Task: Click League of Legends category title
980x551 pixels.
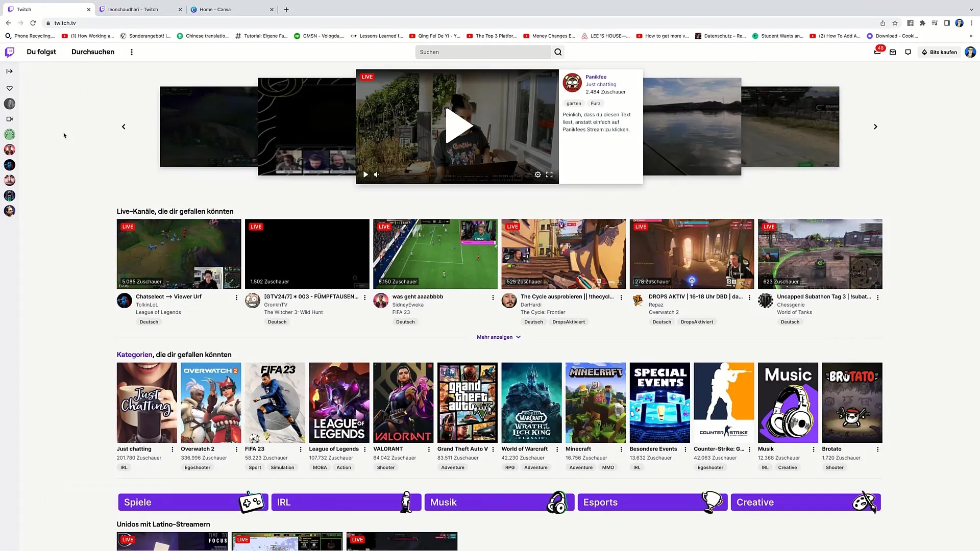Action: pyautogui.click(x=334, y=449)
